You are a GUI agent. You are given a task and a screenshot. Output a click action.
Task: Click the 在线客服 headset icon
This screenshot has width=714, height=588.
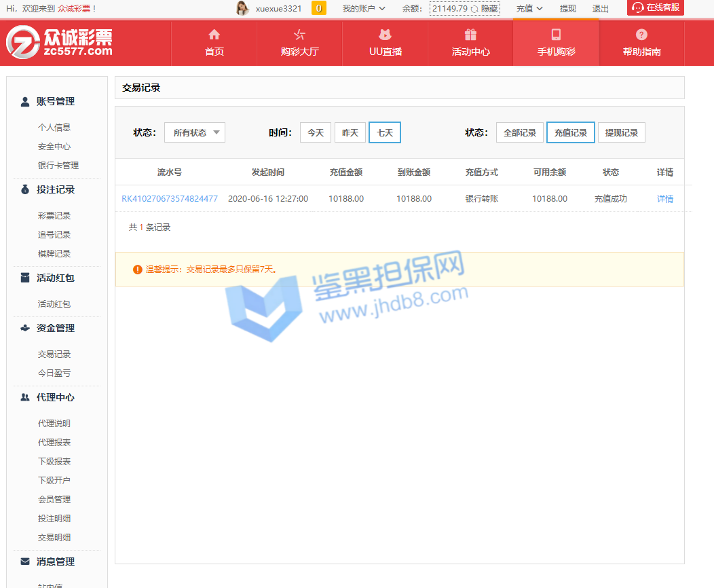point(637,7)
